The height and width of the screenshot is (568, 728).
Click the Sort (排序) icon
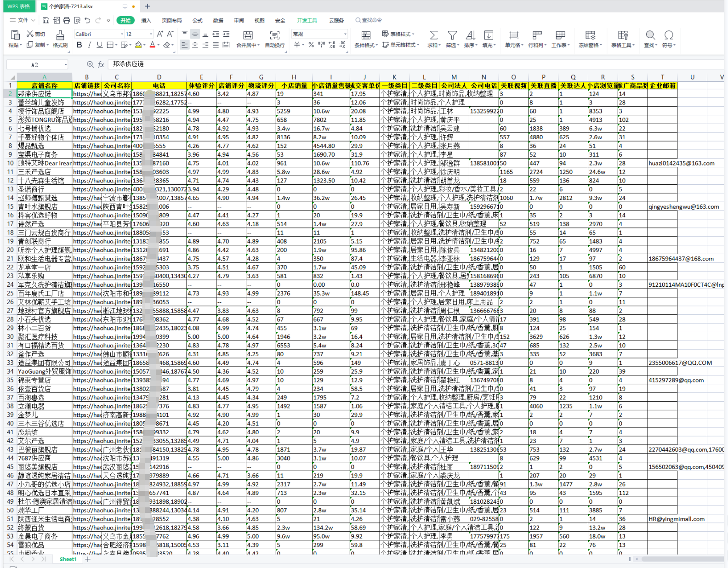[x=470, y=35]
